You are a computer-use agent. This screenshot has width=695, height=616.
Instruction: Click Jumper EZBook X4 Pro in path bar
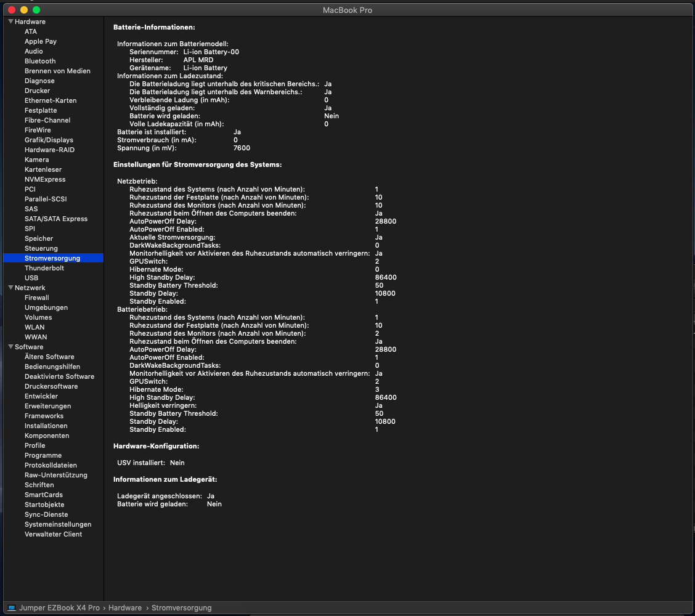59,607
